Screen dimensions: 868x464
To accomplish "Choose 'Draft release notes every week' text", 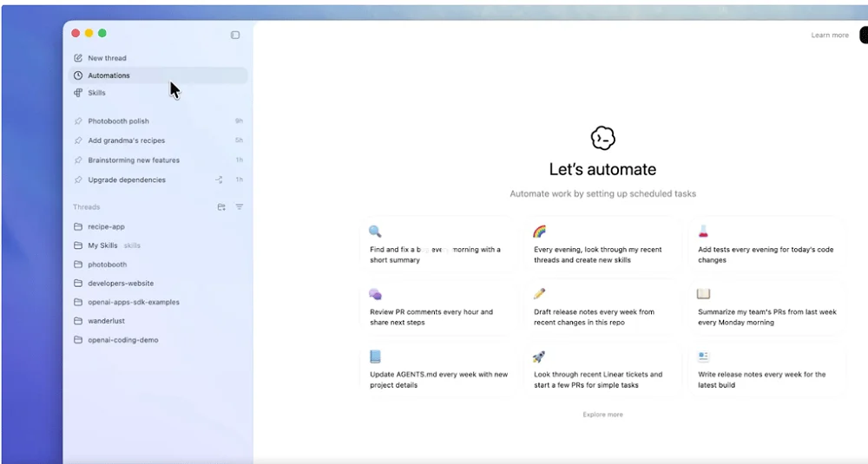I will point(594,317).
